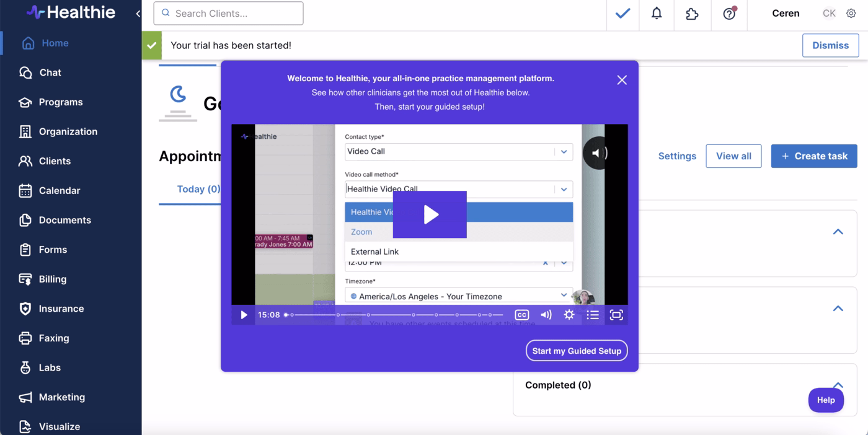Play the welcome video with center button

430,214
